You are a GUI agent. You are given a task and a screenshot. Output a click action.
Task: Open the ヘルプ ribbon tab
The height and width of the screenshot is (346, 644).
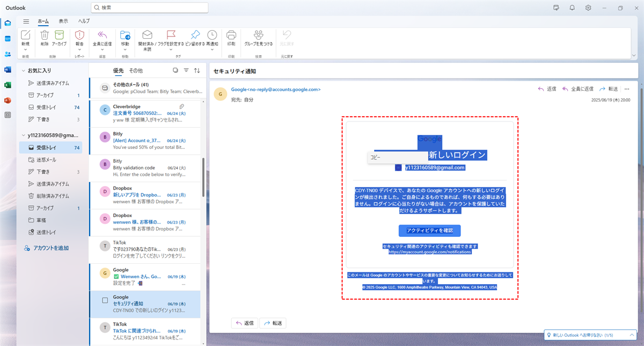click(84, 21)
